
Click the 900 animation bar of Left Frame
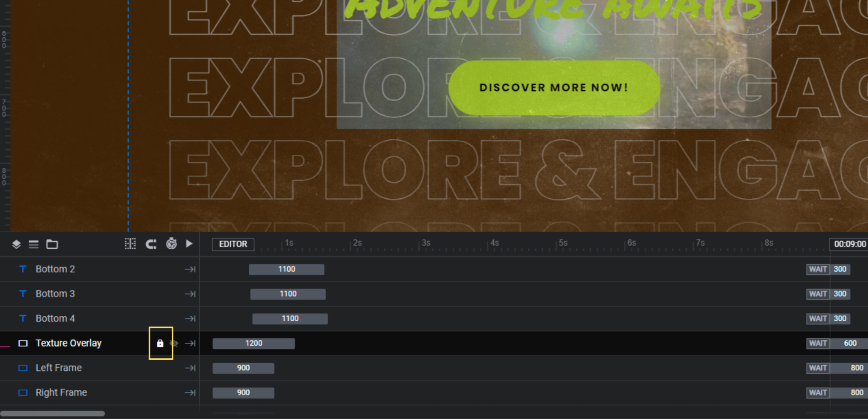pyautogui.click(x=243, y=368)
